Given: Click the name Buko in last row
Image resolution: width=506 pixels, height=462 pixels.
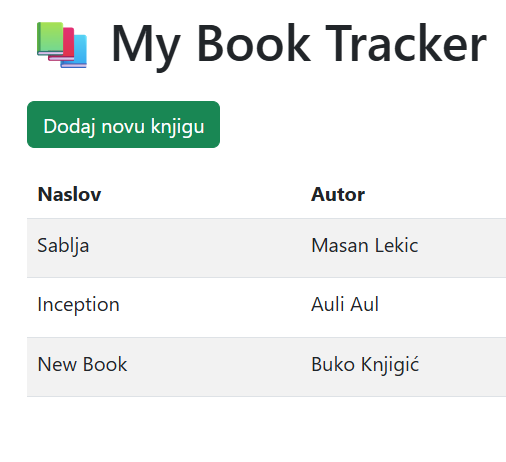Looking at the screenshot, I should [333, 364].
